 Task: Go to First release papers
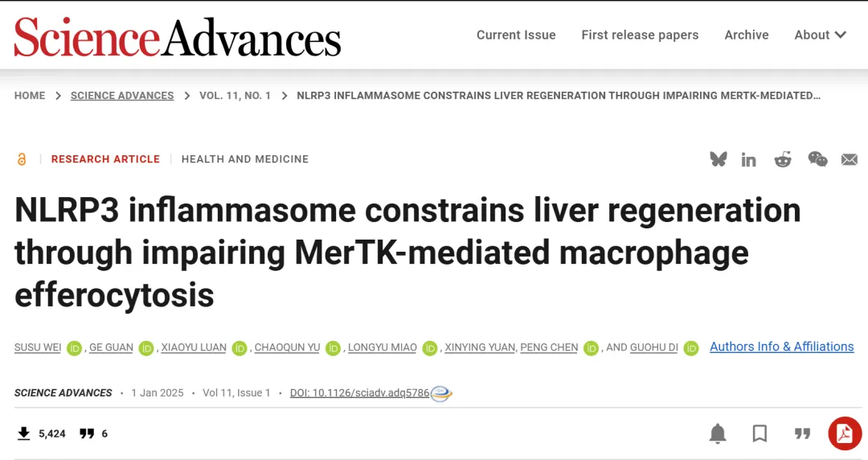pyautogui.click(x=640, y=35)
